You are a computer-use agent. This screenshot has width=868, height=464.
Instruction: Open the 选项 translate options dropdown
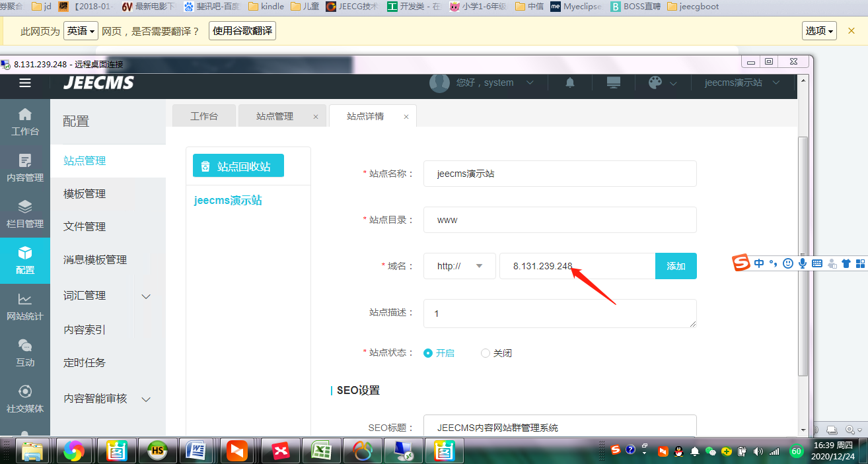click(x=820, y=30)
